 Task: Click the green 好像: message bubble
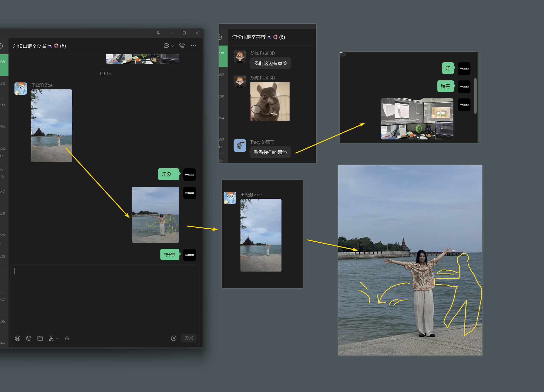169,174
